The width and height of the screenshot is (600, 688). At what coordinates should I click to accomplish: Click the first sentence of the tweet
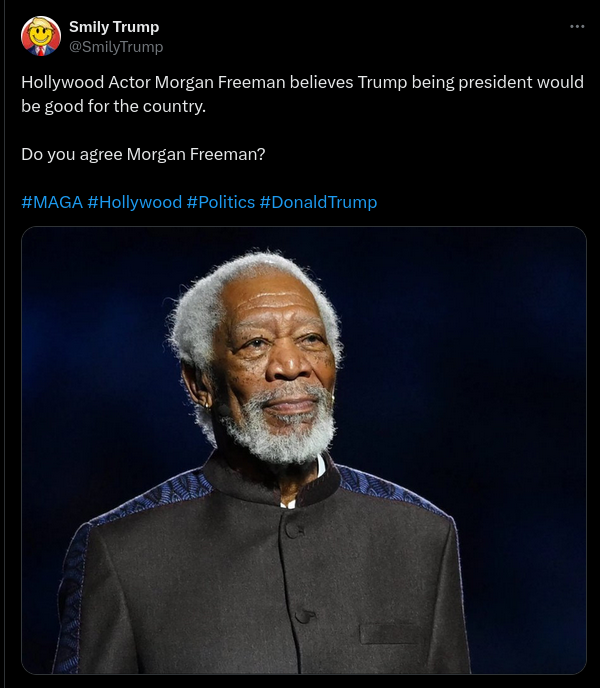302,82
